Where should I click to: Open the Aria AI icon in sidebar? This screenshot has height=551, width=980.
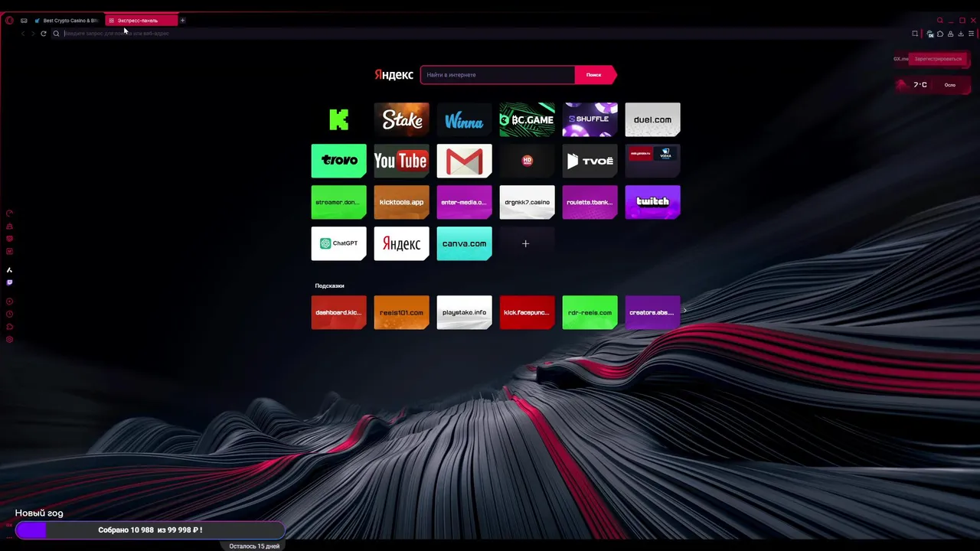pyautogui.click(x=9, y=270)
